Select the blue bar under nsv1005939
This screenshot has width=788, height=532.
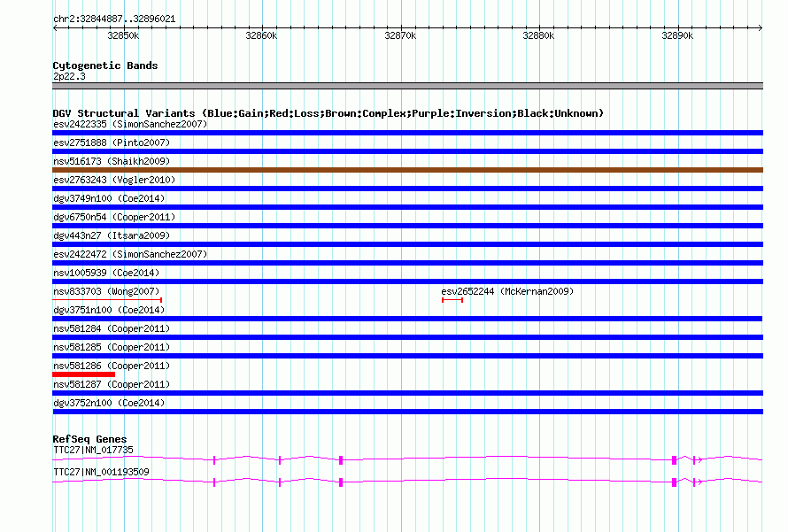pyautogui.click(x=407, y=281)
